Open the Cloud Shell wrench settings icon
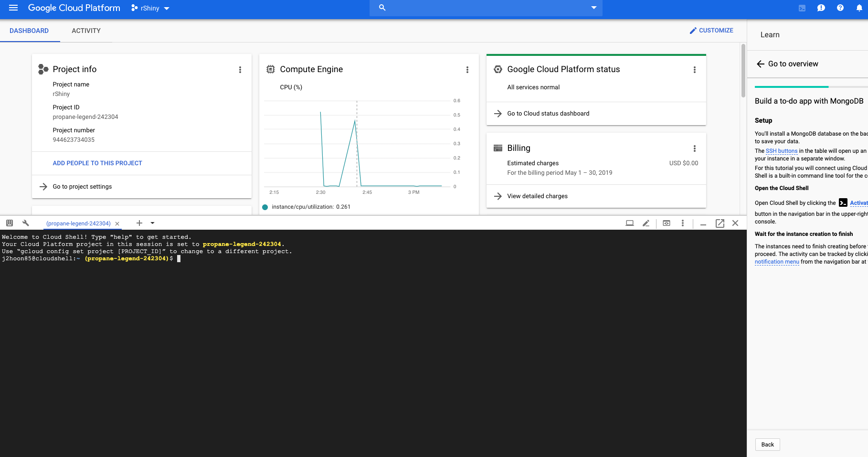The width and height of the screenshot is (868, 457). 26,223
